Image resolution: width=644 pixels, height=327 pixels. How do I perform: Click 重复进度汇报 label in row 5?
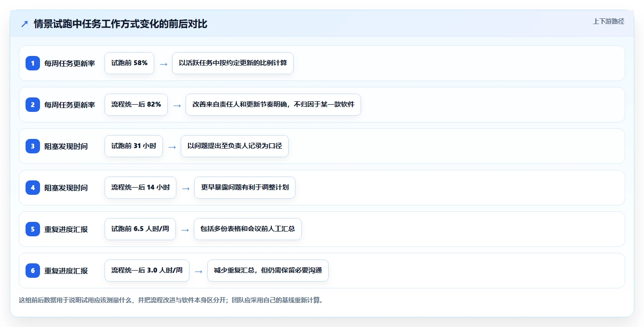(x=66, y=229)
